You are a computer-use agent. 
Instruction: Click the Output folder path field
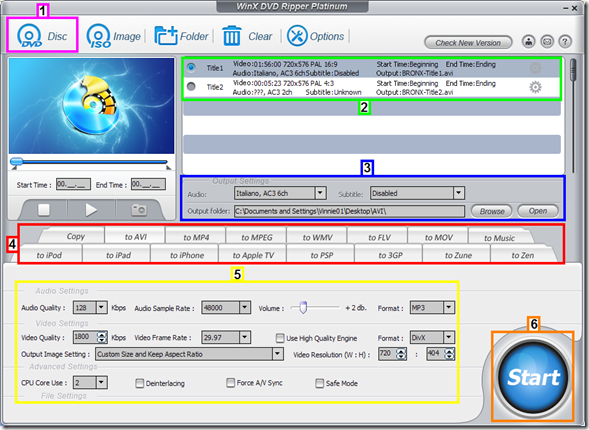coord(349,211)
